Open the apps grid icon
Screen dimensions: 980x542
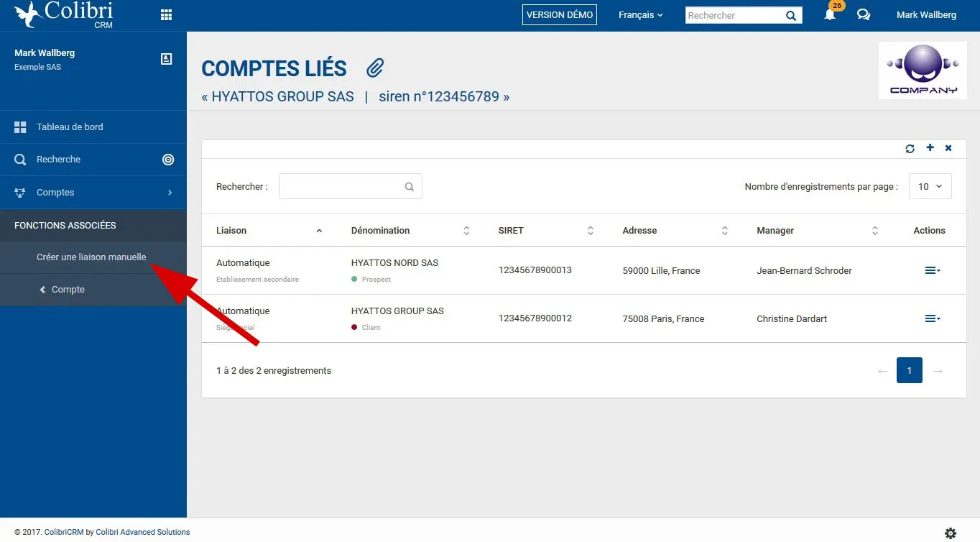point(166,15)
